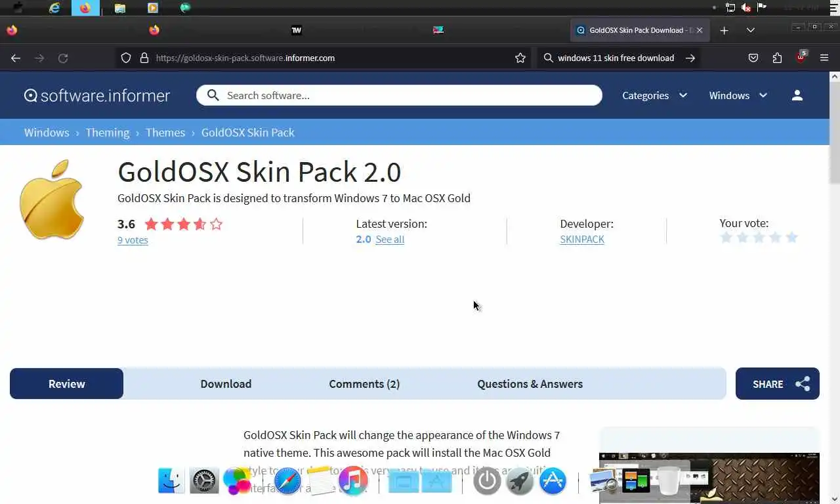840x504 pixels.
Task: Switch to the TW browser tab
Action: [x=296, y=30]
